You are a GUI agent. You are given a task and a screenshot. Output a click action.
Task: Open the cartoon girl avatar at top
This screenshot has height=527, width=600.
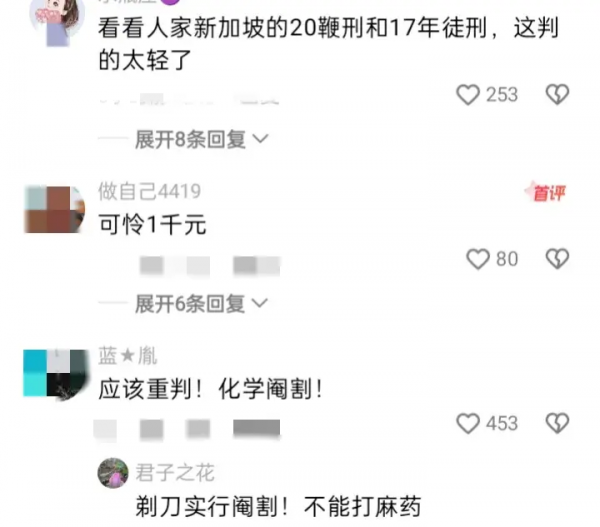(57, 23)
